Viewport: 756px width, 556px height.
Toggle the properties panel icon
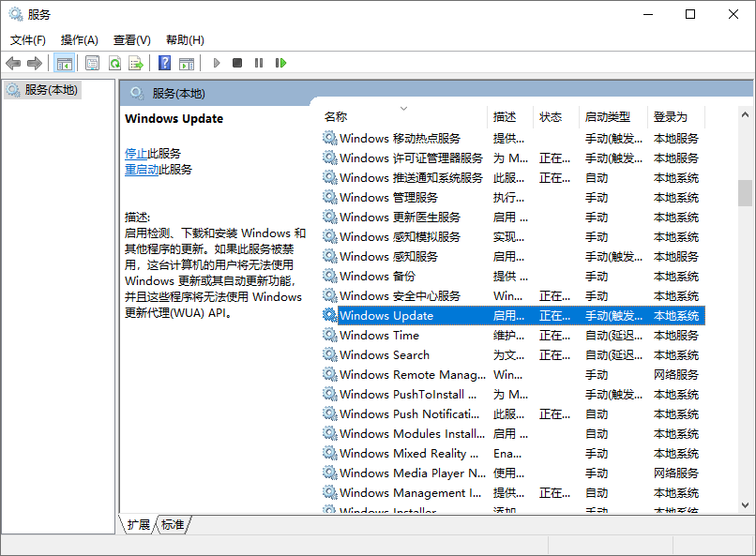[x=91, y=63]
